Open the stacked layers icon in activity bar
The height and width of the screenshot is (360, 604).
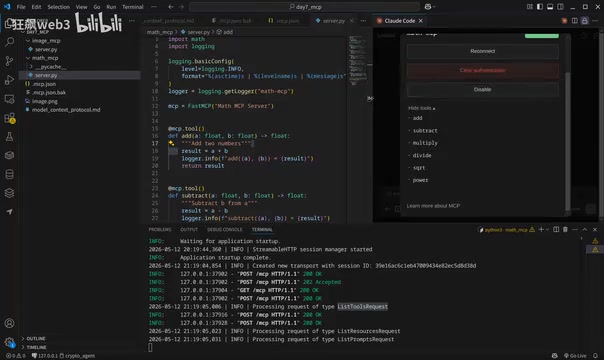(x=9, y=193)
